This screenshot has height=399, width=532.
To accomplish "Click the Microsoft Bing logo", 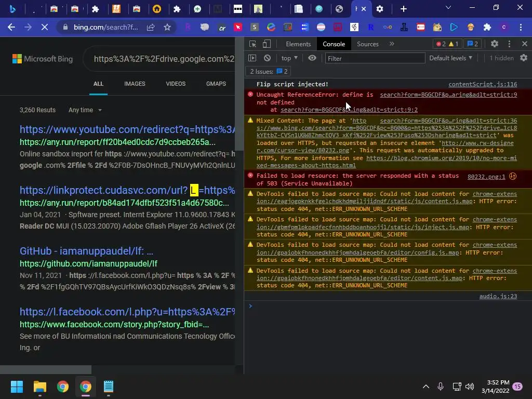I will click(43, 59).
